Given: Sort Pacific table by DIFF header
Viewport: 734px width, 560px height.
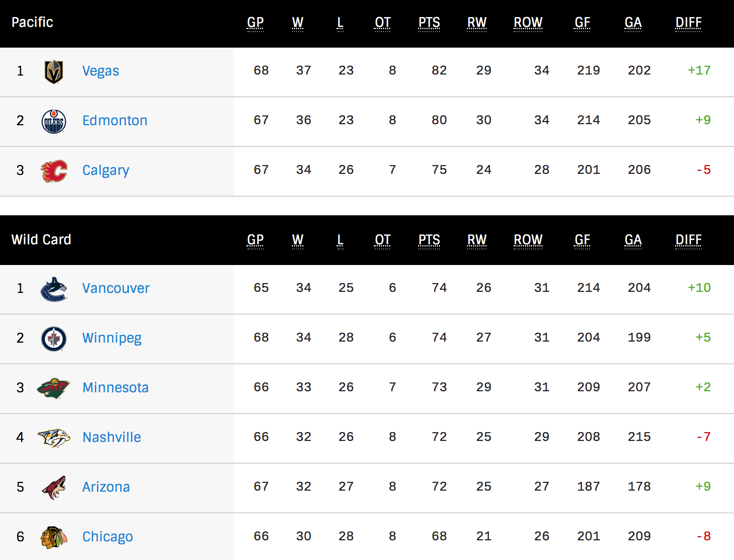Looking at the screenshot, I should [688, 23].
